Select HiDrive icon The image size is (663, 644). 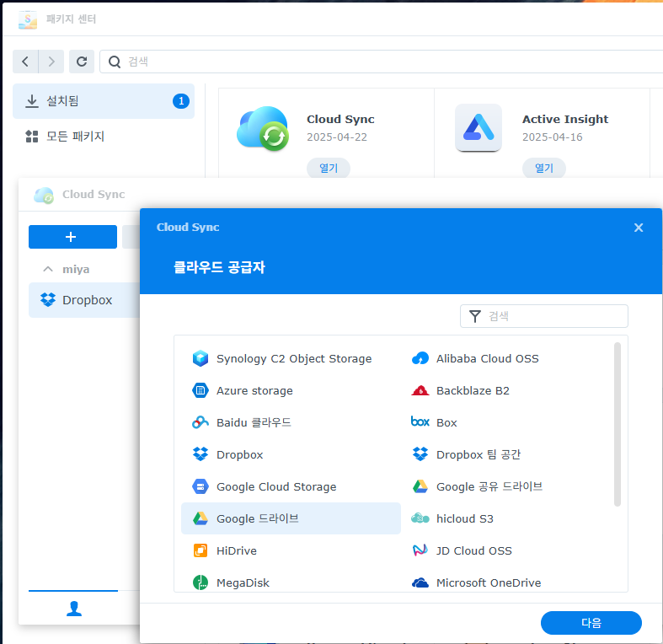[x=201, y=550]
